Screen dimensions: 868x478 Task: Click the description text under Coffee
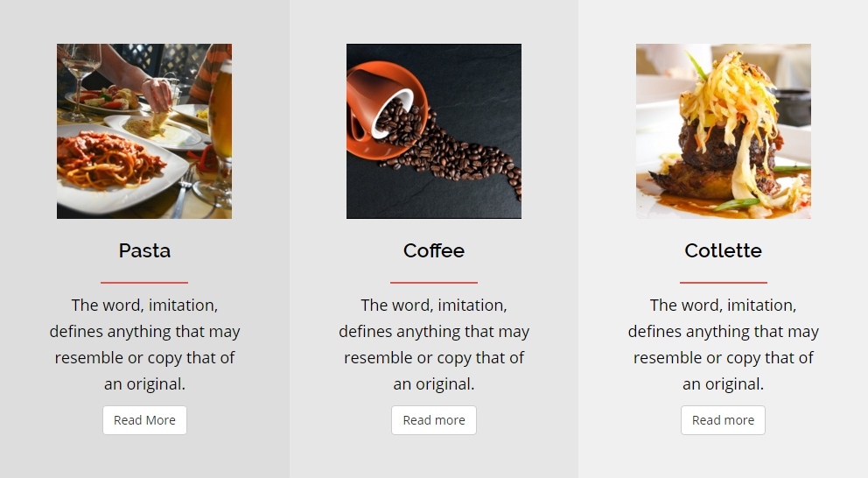434,345
